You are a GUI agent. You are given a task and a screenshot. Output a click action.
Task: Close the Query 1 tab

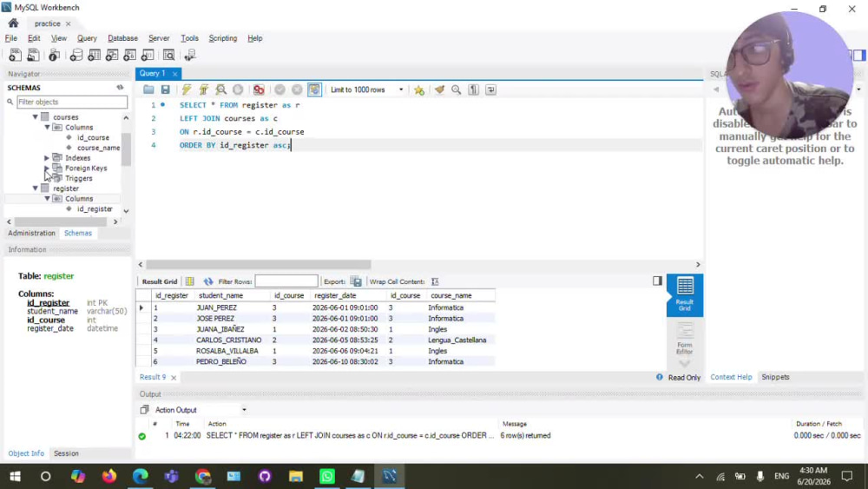(175, 74)
